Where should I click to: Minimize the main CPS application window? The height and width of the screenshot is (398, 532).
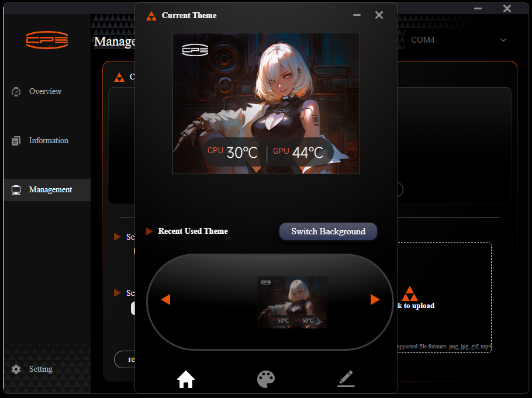click(478, 9)
